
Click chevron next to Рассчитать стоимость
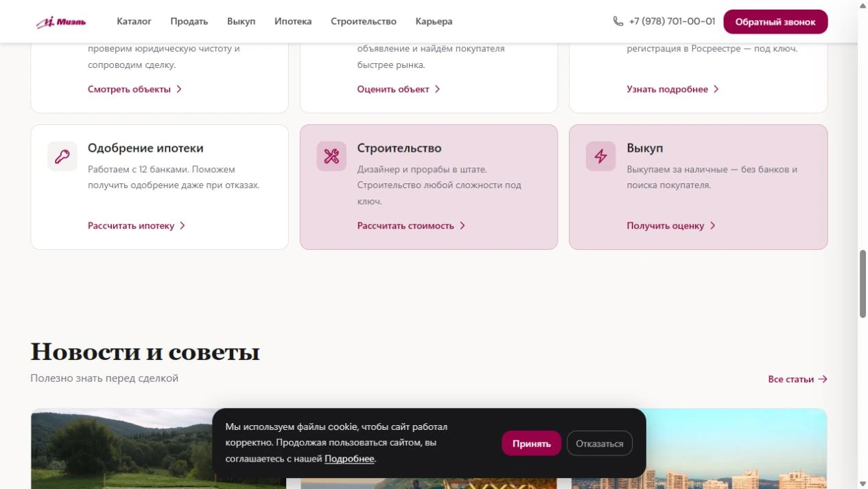pos(462,226)
